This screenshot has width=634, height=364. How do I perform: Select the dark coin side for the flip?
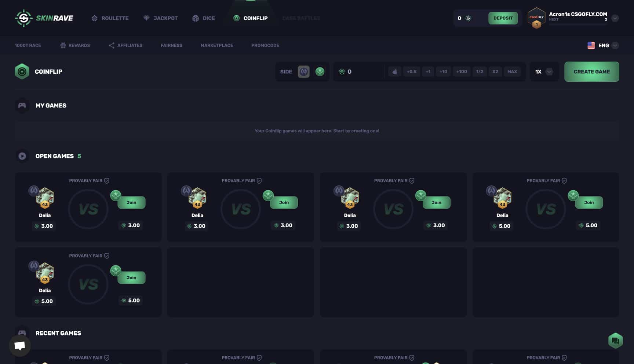[303, 72]
